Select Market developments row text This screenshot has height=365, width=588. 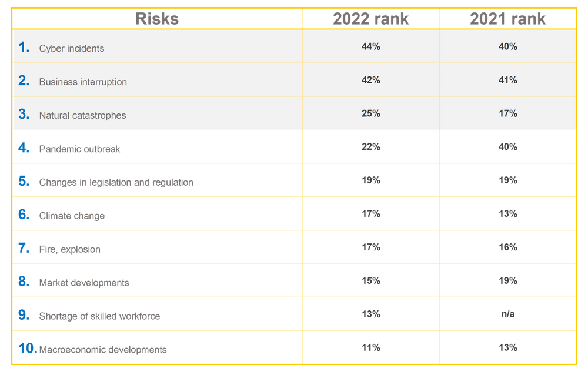pos(84,283)
